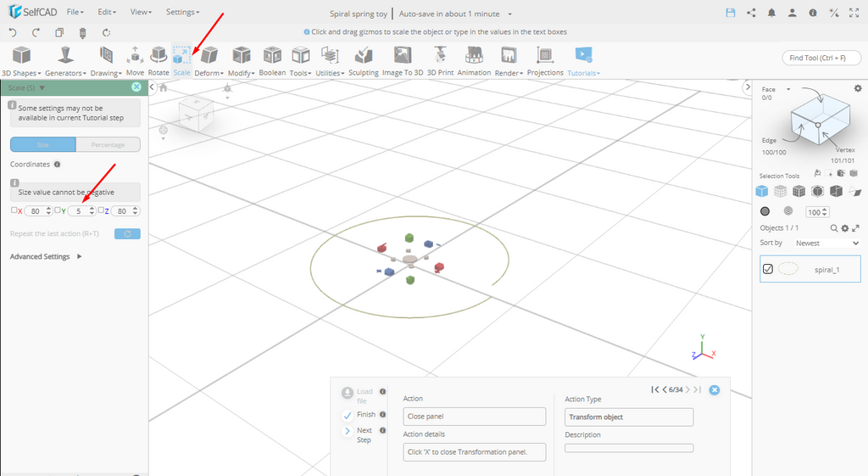Select the solid circle shading mode
868x476 pixels.
(765, 211)
